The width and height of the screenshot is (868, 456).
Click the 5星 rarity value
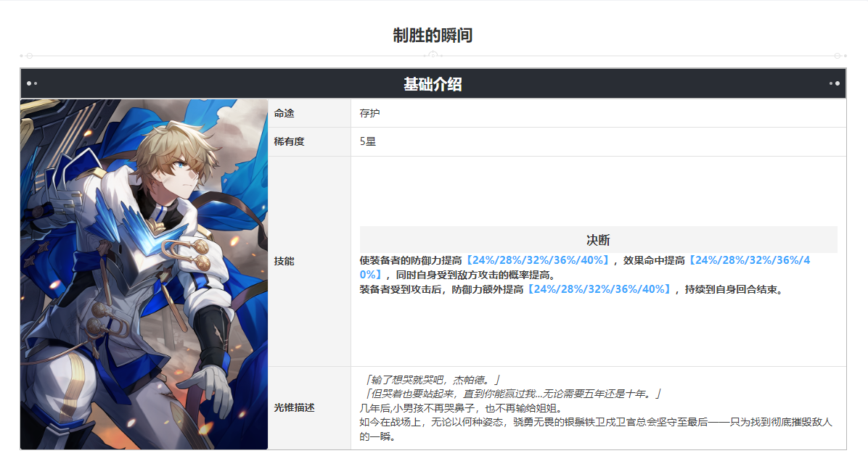pos(367,141)
